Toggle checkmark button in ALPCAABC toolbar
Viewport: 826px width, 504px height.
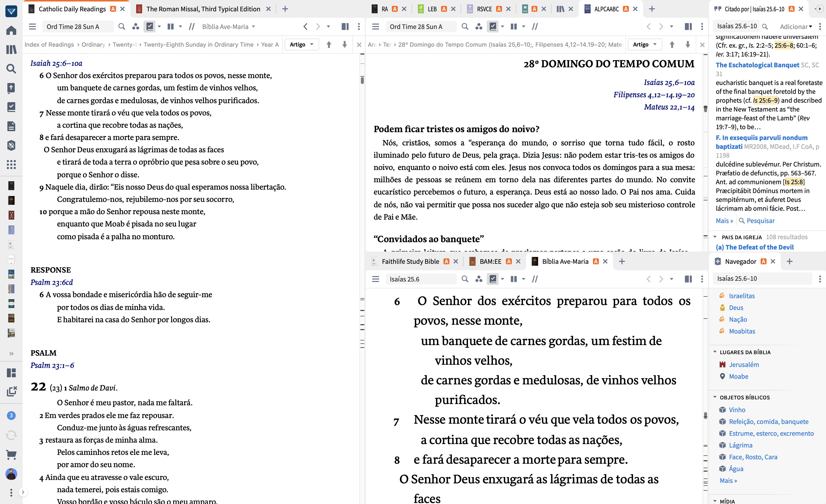coord(493,27)
